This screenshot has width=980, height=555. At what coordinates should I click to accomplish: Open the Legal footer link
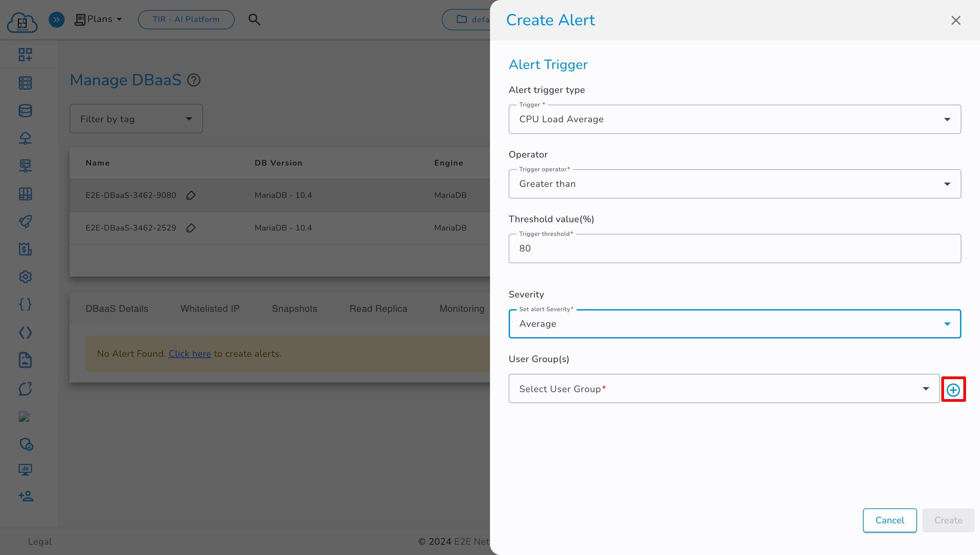pyautogui.click(x=40, y=542)
